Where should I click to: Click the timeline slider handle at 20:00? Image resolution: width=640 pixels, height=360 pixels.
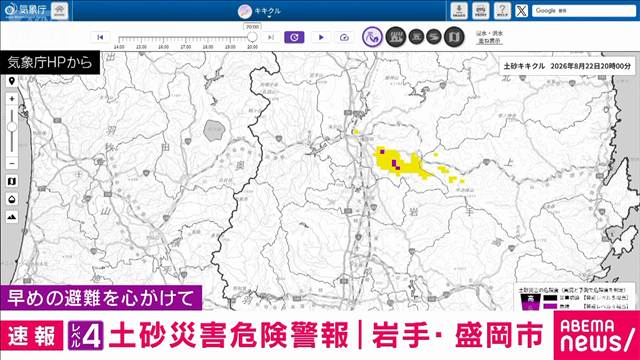[252, 37]
